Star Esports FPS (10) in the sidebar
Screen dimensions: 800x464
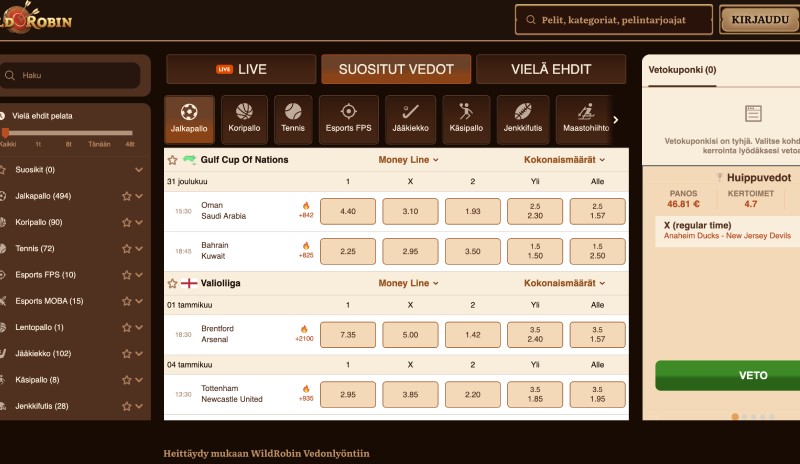127,275
